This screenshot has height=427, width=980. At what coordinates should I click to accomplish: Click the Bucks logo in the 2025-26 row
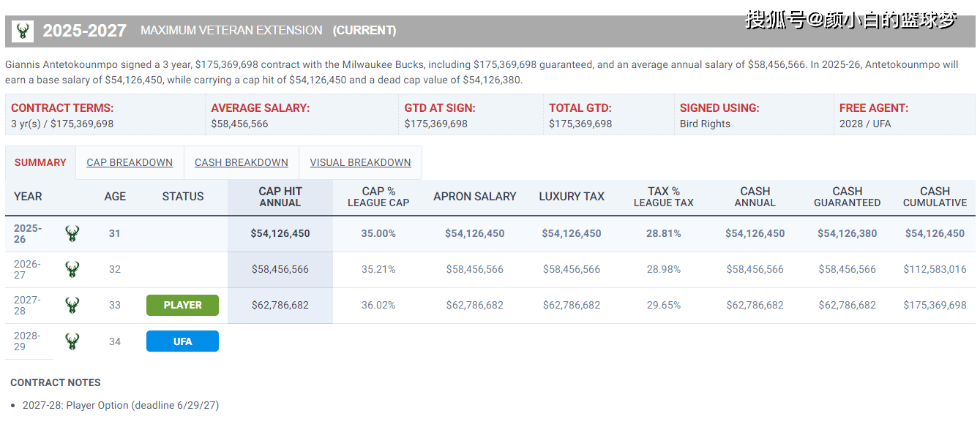pyautogui.click(x=72, y=234)
